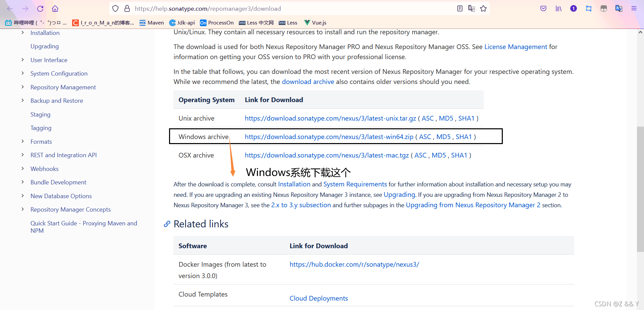Open Upgrading from Nexus Repository Manager 2
644x310 pixels.
click(x=473, y=205)
